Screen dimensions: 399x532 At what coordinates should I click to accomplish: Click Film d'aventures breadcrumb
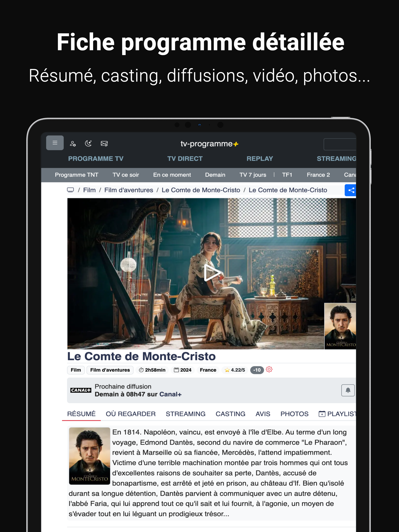[x=129, y=190]
